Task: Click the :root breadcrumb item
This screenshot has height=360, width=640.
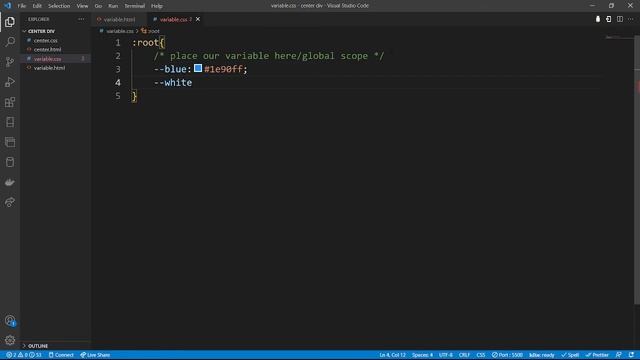Action: pyautogui.click(x=150, y=31)
